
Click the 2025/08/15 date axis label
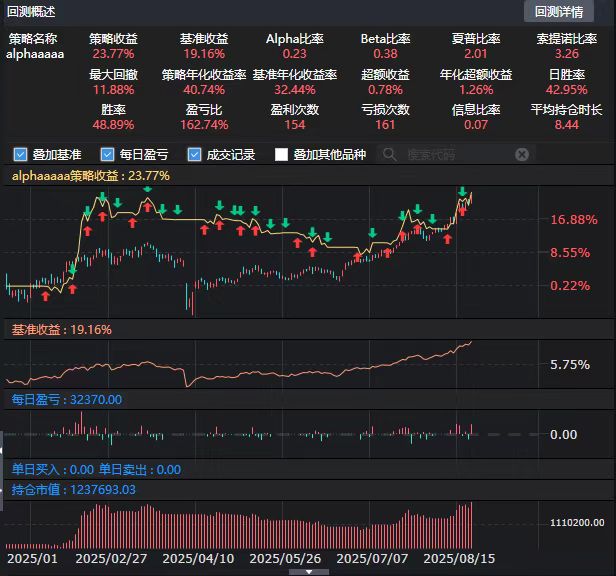click(x=459, y=559)
